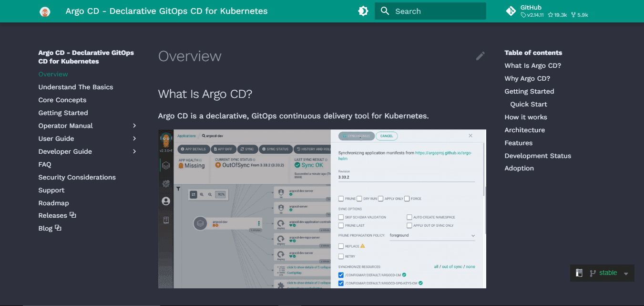This screenshot has width=644, height=306.
Task: Click the documentation icon in screenshot sidebar
Action: tap(166, 220)
